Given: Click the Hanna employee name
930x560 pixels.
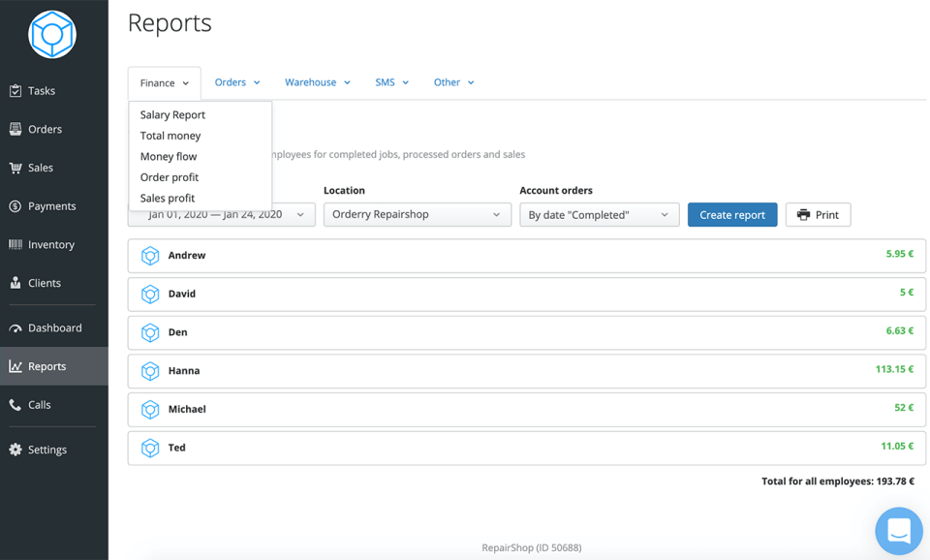Looking at the screenshot, I should [x=184, y=371].
